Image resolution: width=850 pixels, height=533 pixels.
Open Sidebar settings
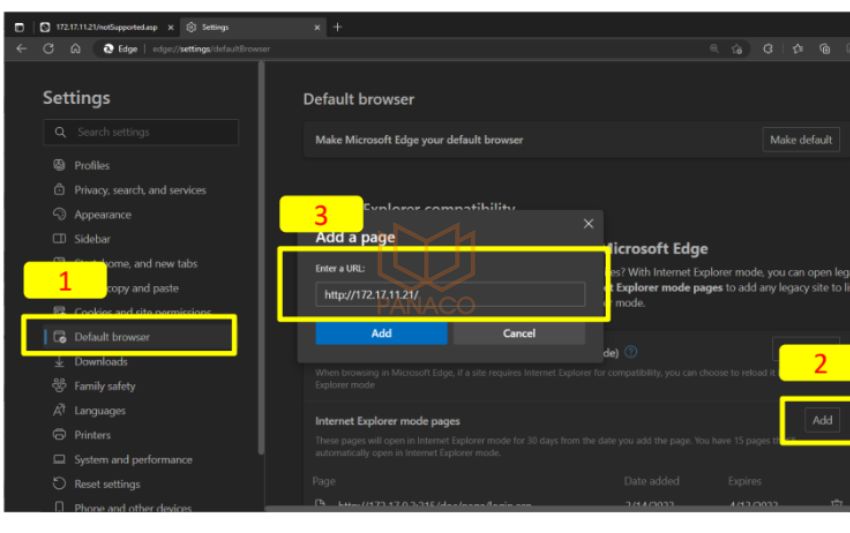point(92,239)
